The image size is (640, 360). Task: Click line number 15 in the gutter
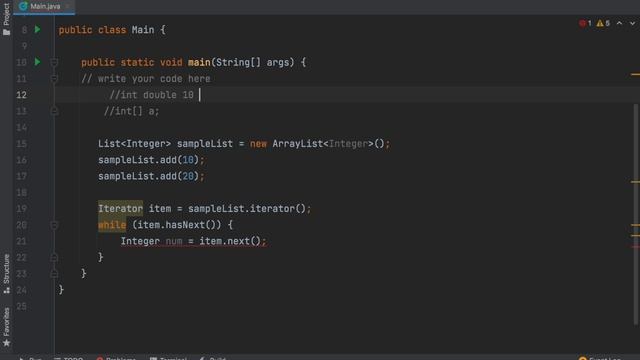click(x=21, y=144)
